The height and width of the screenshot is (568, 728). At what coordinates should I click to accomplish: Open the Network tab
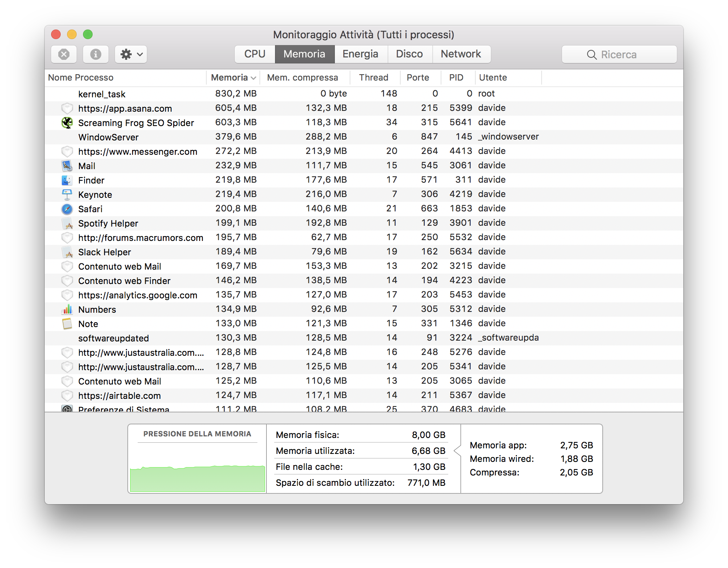(x=461, y=54)
